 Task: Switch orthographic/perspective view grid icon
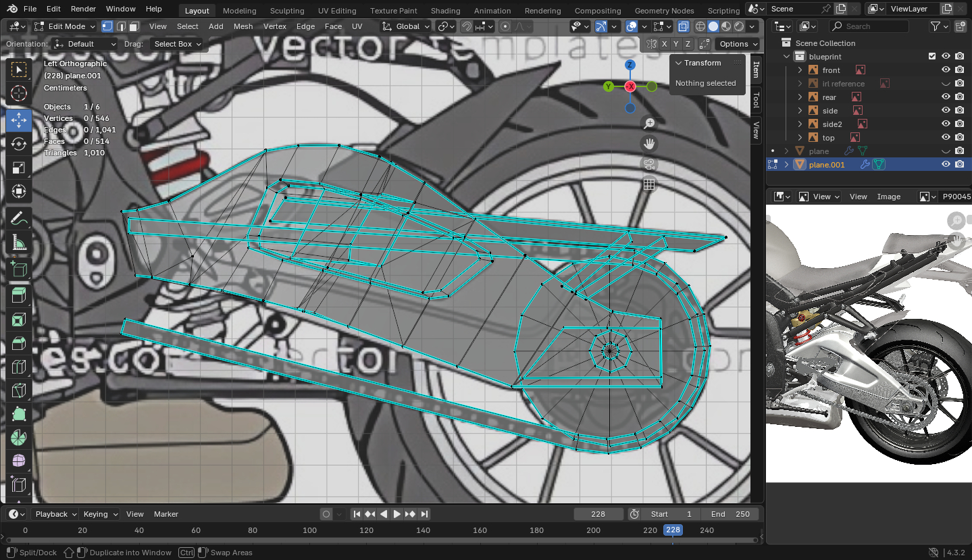(x=649, y=184)
